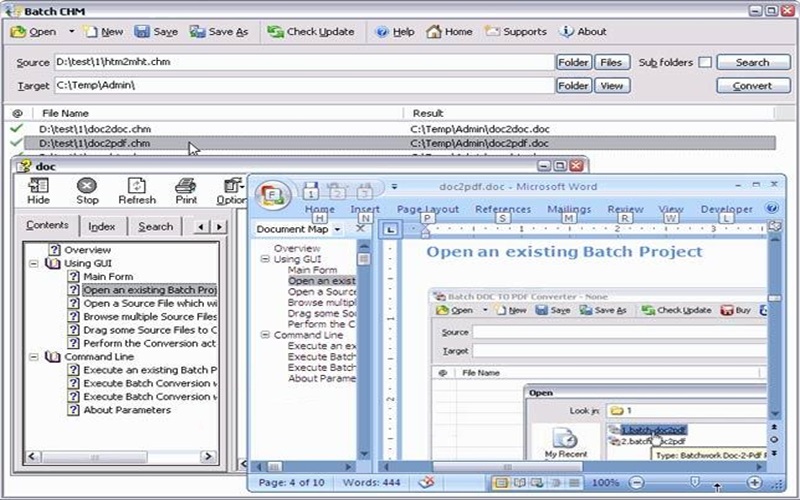
Task: Click the spelling check icon in Word status bar
Action: click(426, 482)
